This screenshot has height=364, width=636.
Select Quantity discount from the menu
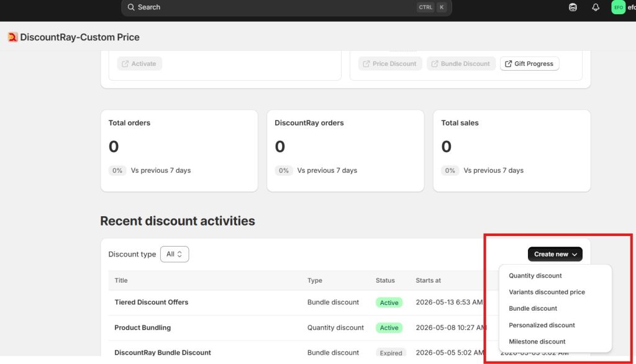[x=535, y=276]
